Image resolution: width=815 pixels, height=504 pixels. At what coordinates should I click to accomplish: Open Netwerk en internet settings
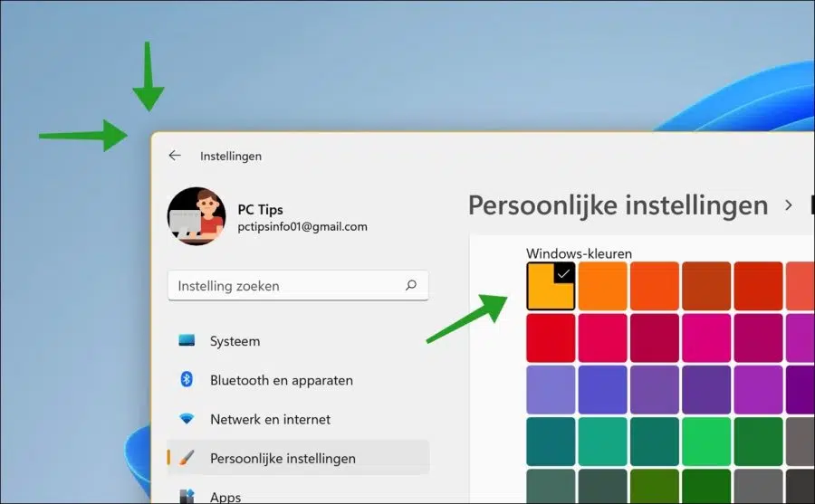[298, 419]
